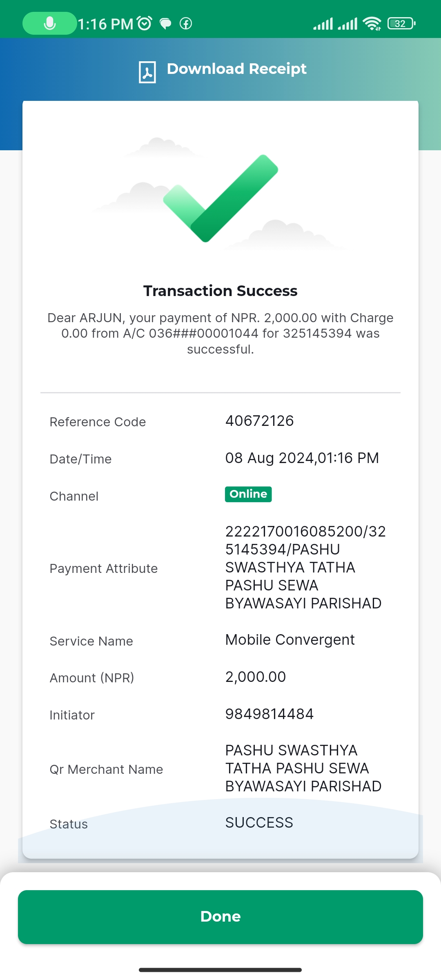Tap the amount value 2,000.00
Viewport: 441px width, 980px height.
click(x=256, y=677)
